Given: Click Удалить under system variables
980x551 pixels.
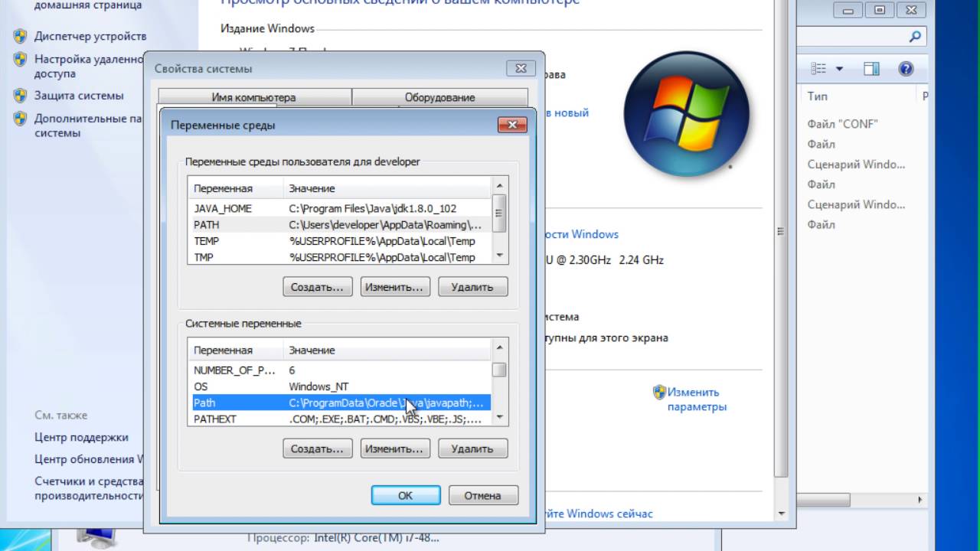Looking at the screenshot, I should pyautogui.click(x=472, y=448).
